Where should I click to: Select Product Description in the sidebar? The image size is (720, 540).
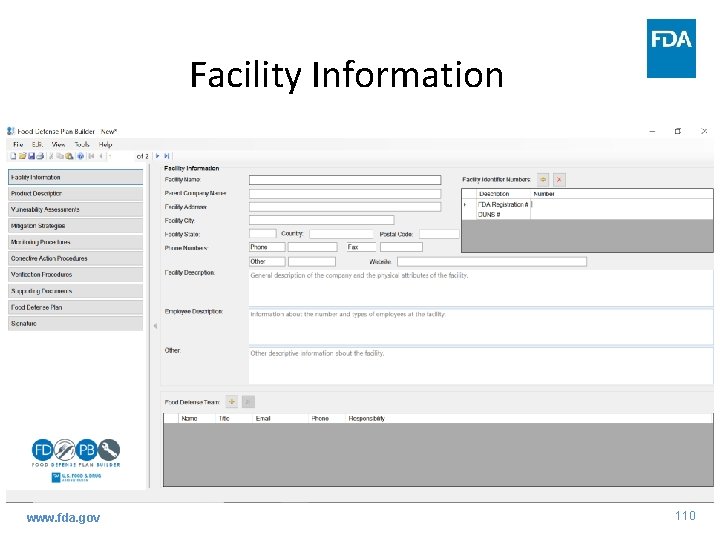point(75,193)
